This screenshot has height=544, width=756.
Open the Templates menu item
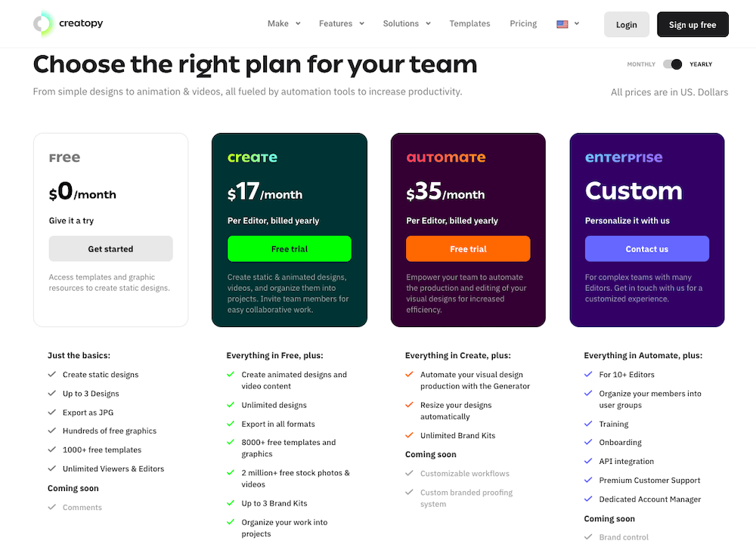point(469,23)
